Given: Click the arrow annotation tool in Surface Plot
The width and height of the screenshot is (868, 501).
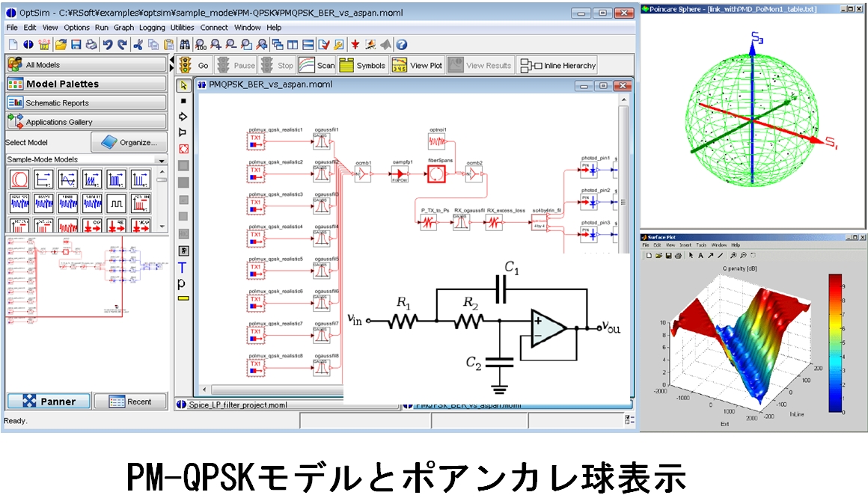Looking at the screenshot, I should pyautogui.click(x=711, y=256).
